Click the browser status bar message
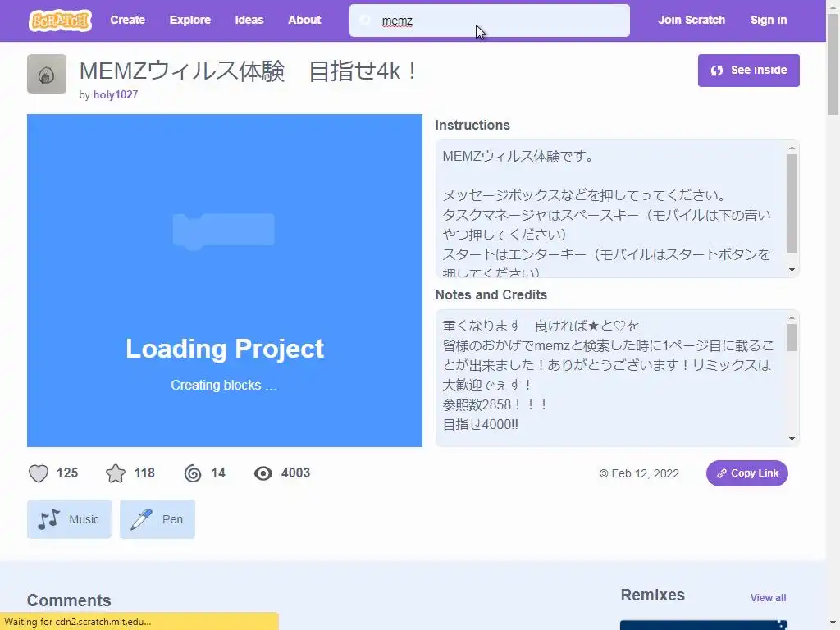This screenshot has height=630, width=840. point(139,622)
